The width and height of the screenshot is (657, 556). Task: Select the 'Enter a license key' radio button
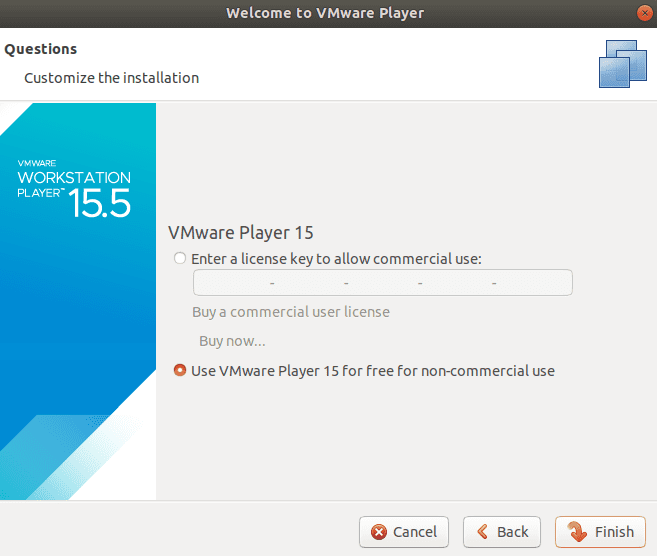pyautogui.click(x=180, y=259)
